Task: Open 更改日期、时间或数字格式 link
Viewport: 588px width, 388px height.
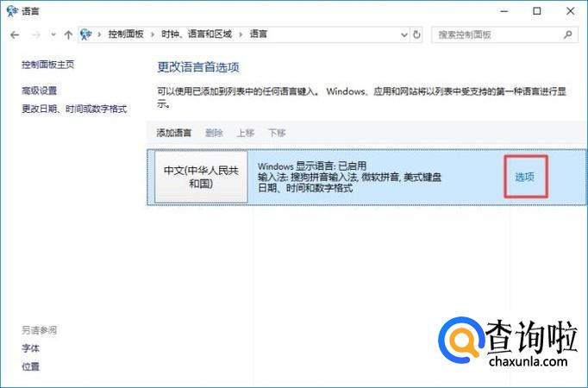Action: [74, 109]
